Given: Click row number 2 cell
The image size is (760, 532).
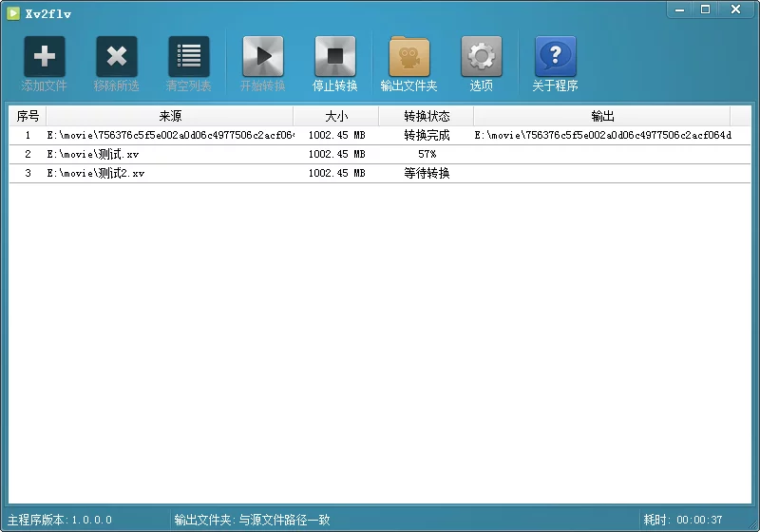Looking at the screenshot, I should coord(28,154).
